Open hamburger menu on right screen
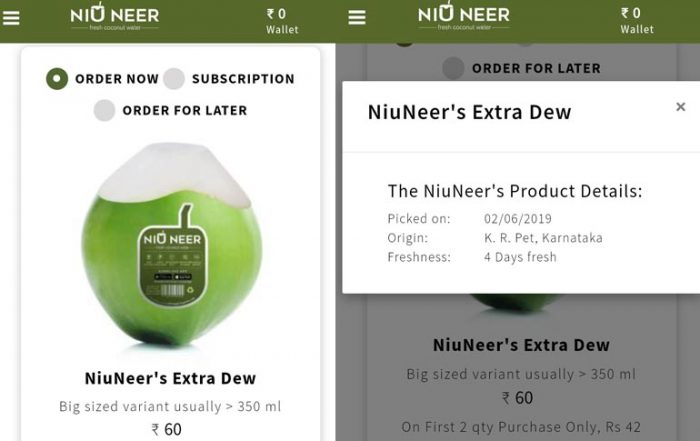 (x=357, y=17)
